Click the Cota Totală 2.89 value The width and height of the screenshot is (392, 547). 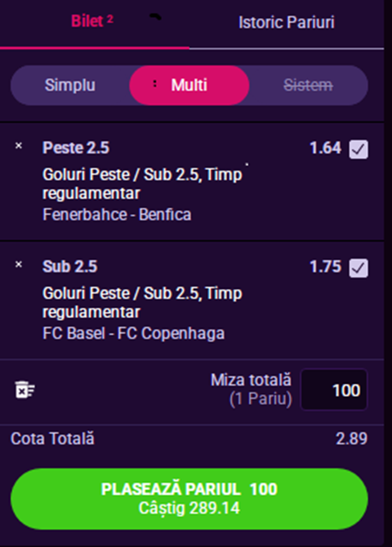coord(352,438)
